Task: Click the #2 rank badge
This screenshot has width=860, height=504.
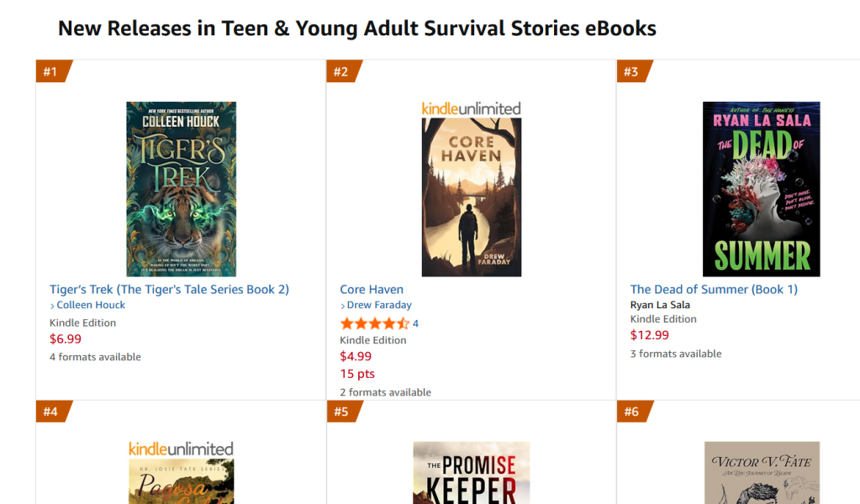Action: tap(341, 71)
